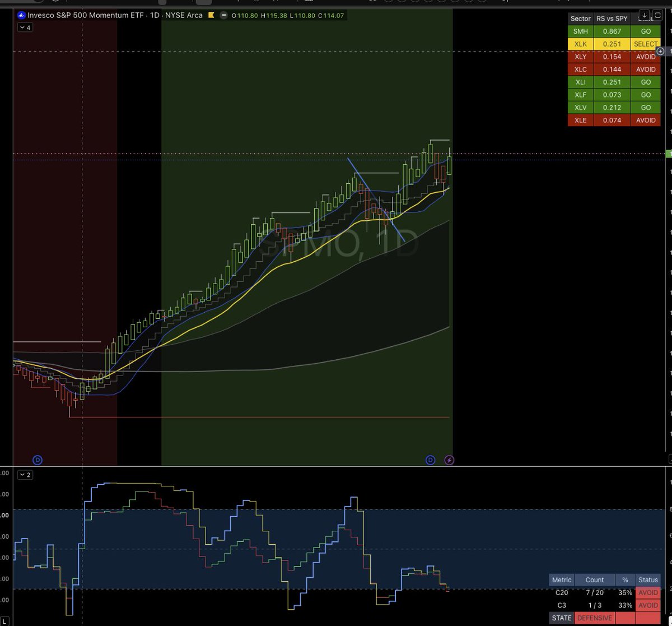Click the Invesco S&P 500 Momentum ETF title
The width and height of the screenshot is (672, 626).
click(x=87, y=16)
